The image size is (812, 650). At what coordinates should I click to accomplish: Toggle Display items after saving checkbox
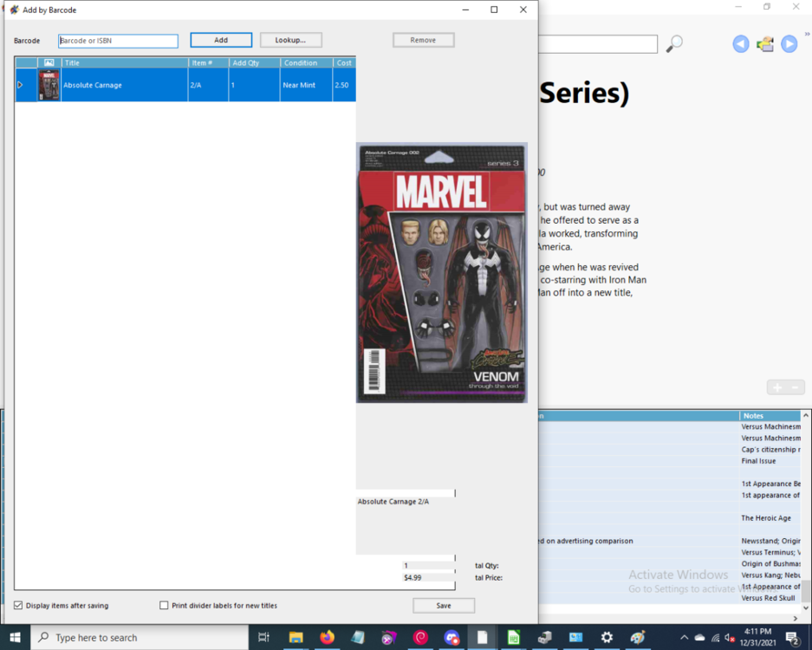click(19, 606)
